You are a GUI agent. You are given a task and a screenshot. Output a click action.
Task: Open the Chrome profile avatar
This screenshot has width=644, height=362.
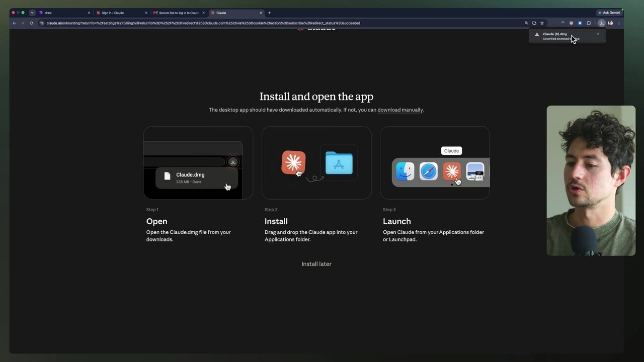[x=610, y=23]
